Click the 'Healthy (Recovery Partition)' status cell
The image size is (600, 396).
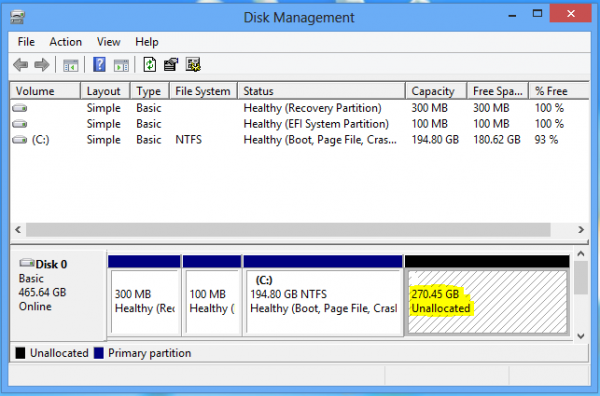point(313,108)
